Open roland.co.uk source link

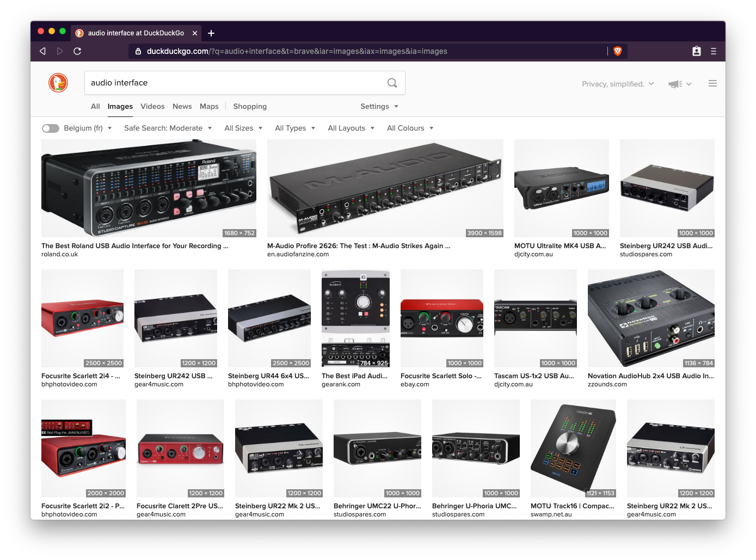point(60,255)
